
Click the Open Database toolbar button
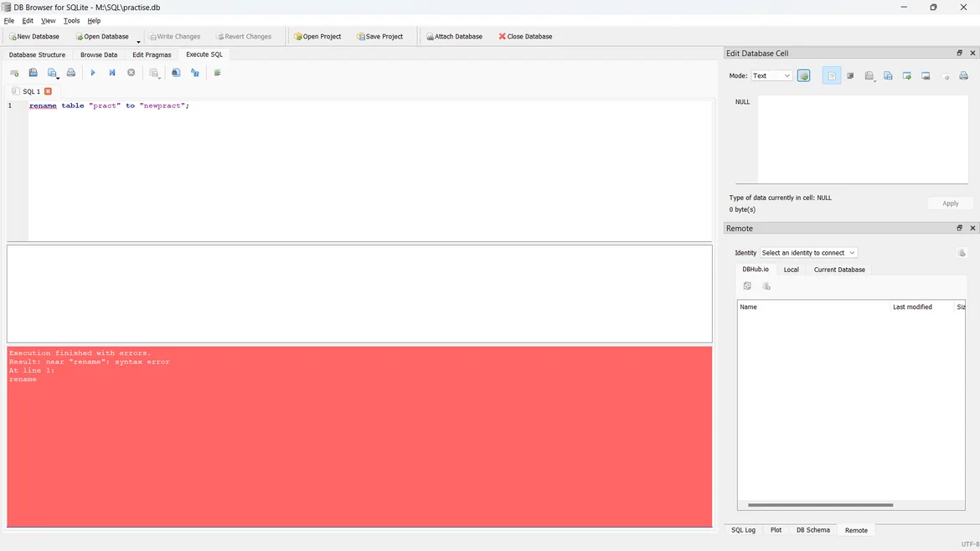pos(102,37)
